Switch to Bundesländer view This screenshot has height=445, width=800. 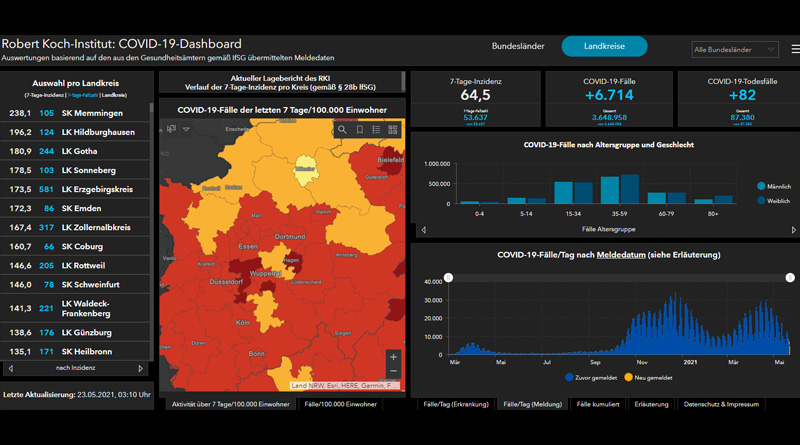(x=518, y=46)
